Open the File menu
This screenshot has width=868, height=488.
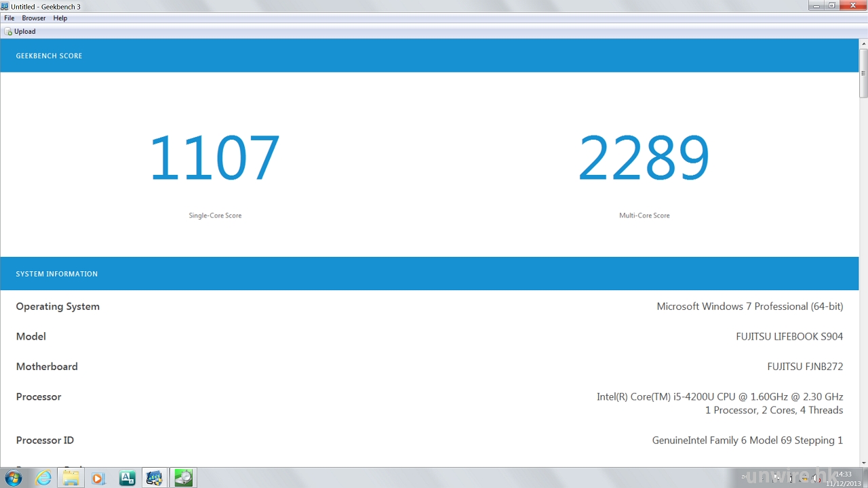coord(9,18)
